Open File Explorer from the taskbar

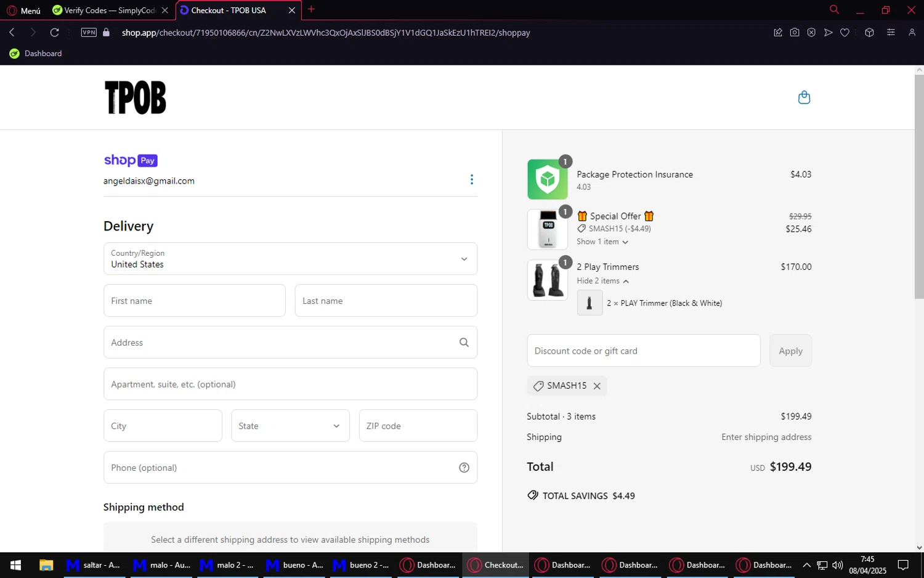46,565
